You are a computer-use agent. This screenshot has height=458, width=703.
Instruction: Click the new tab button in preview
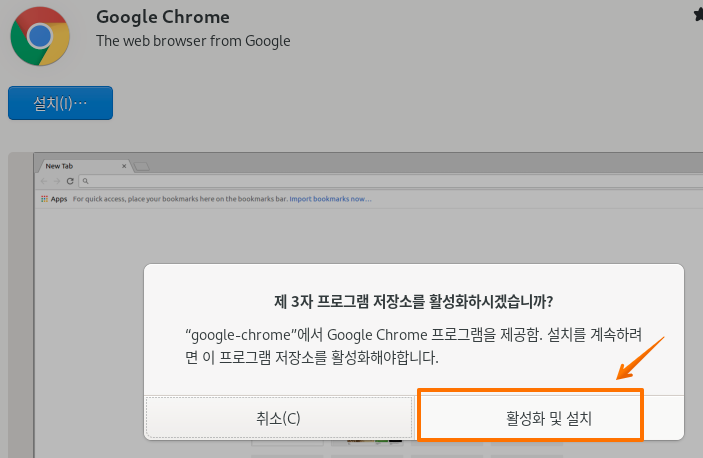click(x=142, y=167)
